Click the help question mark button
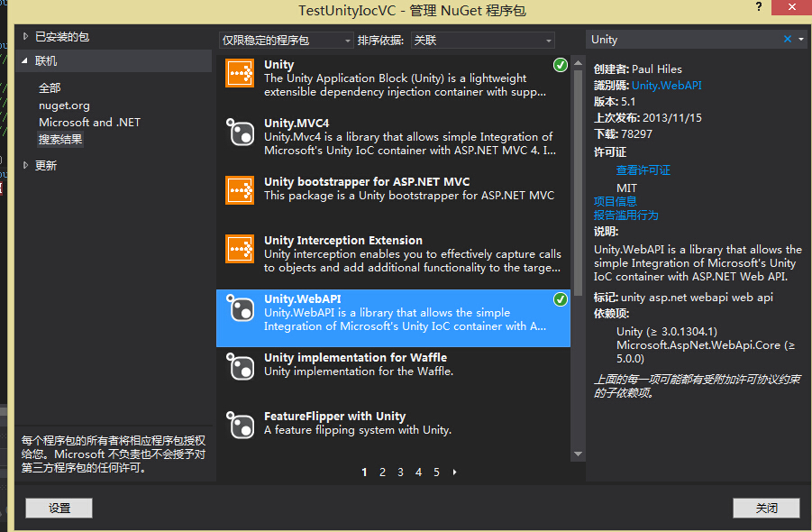 [759, 7]
